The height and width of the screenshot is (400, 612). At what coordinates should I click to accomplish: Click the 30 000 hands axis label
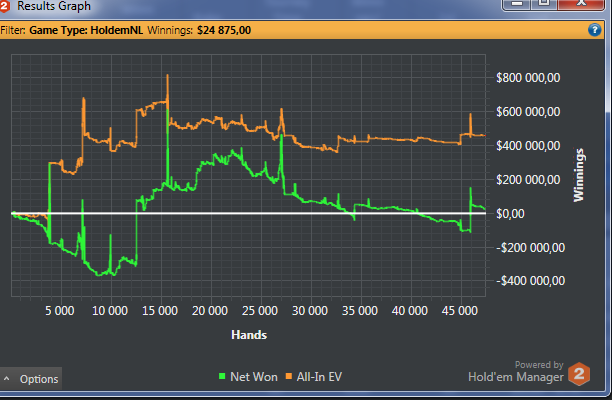(310, 311)
